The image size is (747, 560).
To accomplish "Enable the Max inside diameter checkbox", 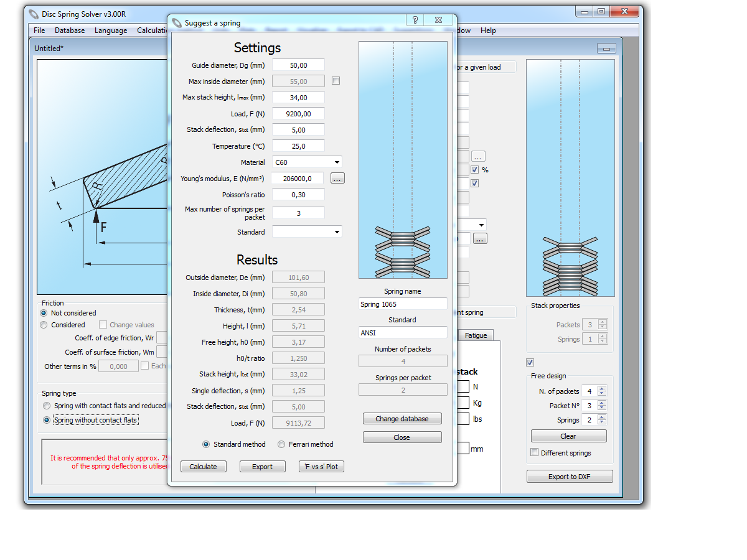I will pos(336,81).
